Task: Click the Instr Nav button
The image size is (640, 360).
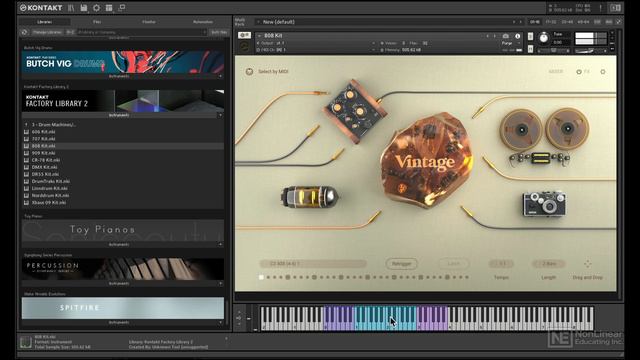Action: point(219,32)
